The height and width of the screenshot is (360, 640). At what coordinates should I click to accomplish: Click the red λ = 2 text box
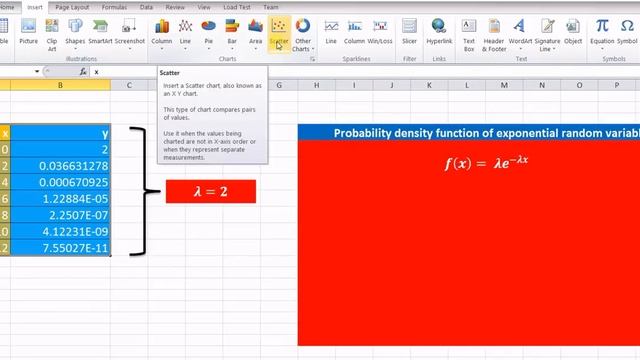[211, 191]
